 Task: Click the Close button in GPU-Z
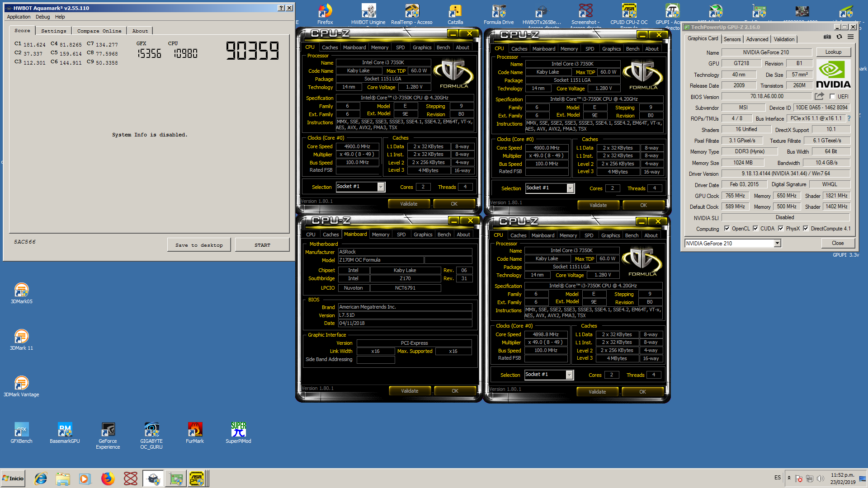pyautogui.click(x=838, y=243)
